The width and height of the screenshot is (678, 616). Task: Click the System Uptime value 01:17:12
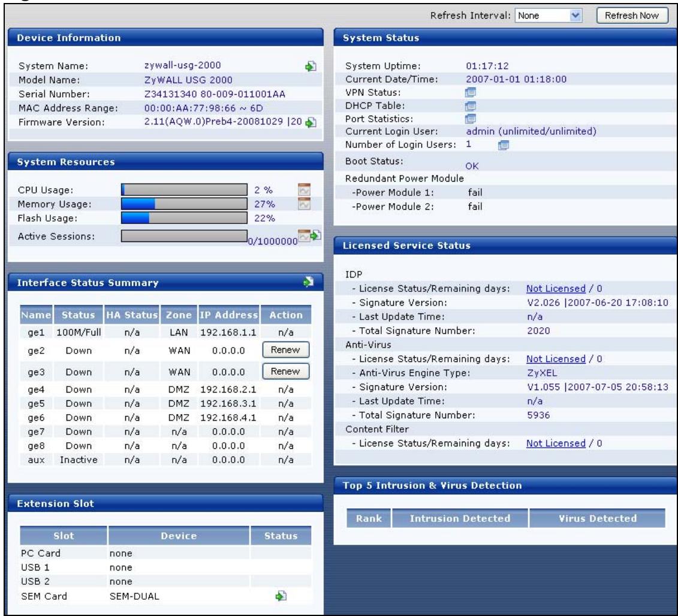point(487,66)
